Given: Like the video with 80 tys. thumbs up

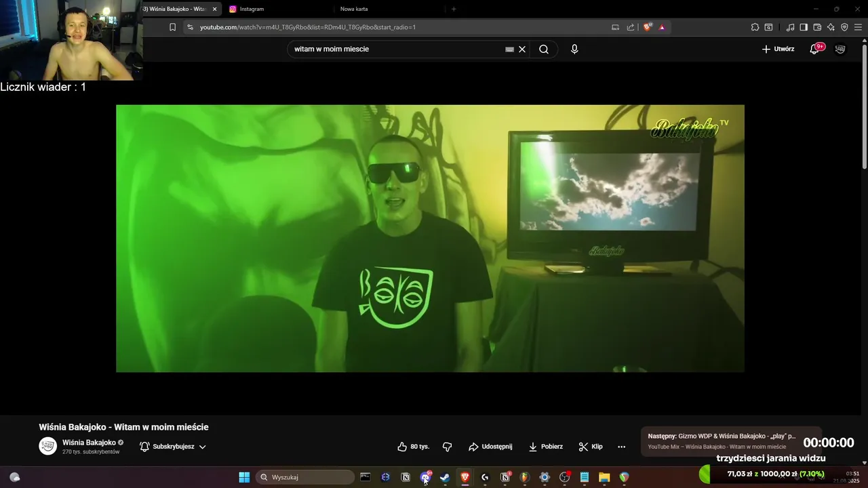Looking at the screenshot, I should point(414,447).
